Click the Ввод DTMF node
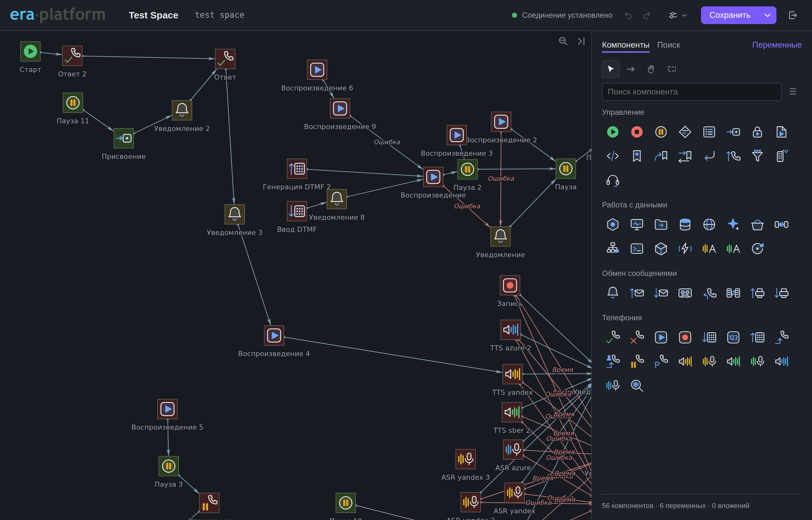 [297, 211]
